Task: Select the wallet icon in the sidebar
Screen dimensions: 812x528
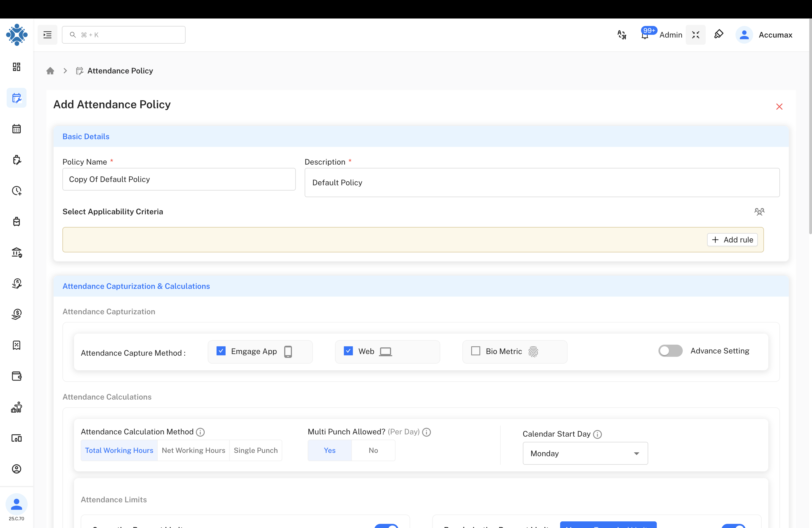Action: 16,376
